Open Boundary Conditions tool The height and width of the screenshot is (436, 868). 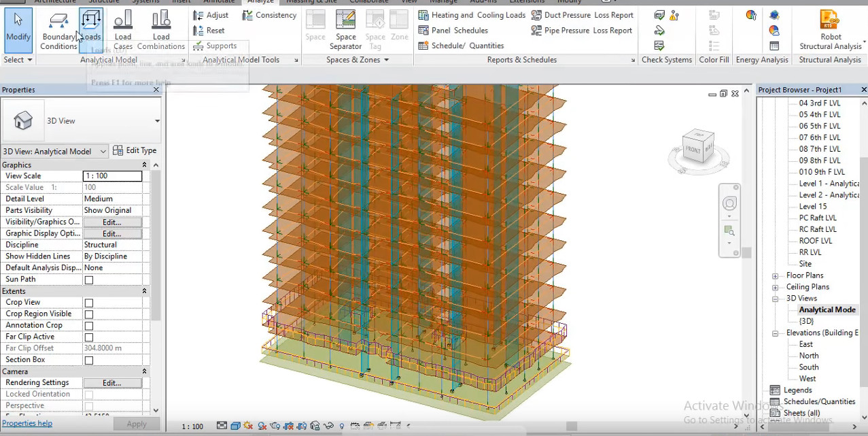pyautogui.click(x=58, y=31)
